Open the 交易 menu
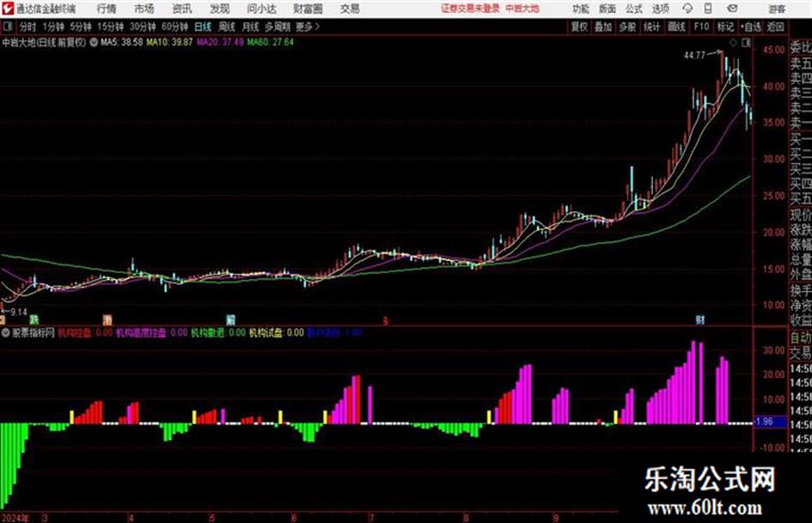 coord(350,9)
